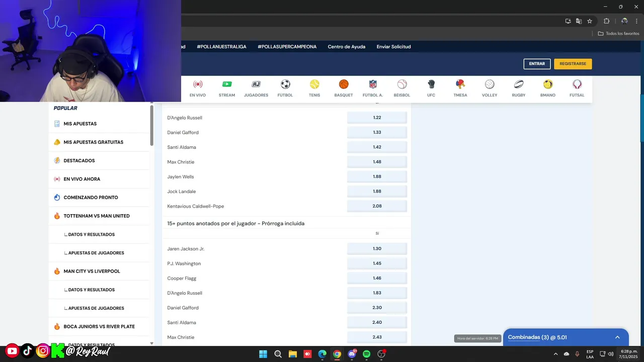
Task: Select Jock Landale odds 1.88
Action: point(377,192)
